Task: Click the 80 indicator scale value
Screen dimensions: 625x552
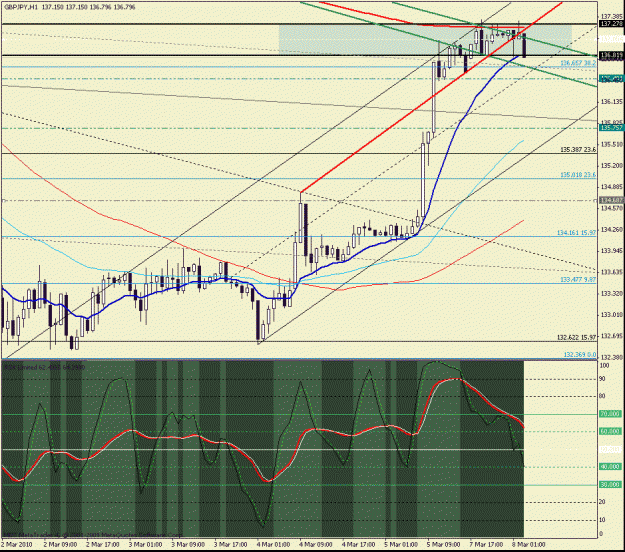Action: coord(603,396)
